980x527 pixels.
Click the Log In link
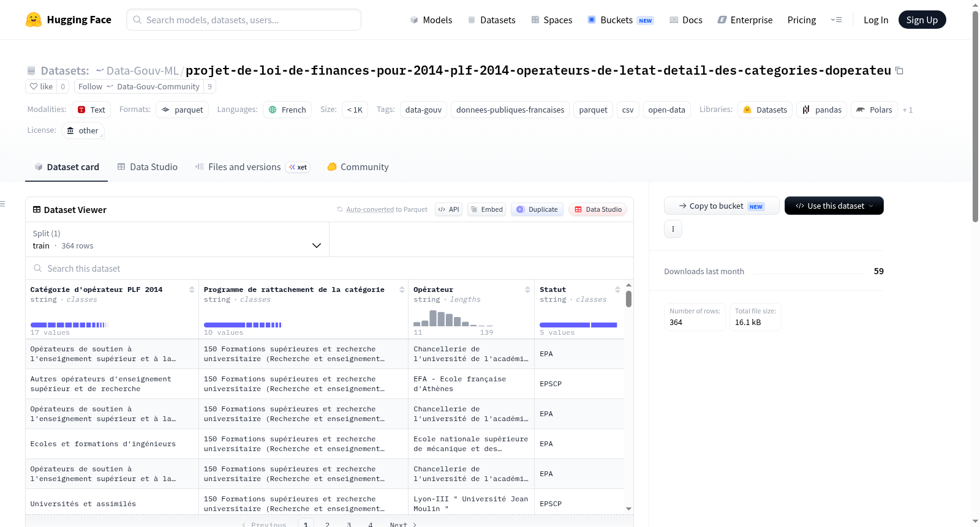tap(875, 20)
